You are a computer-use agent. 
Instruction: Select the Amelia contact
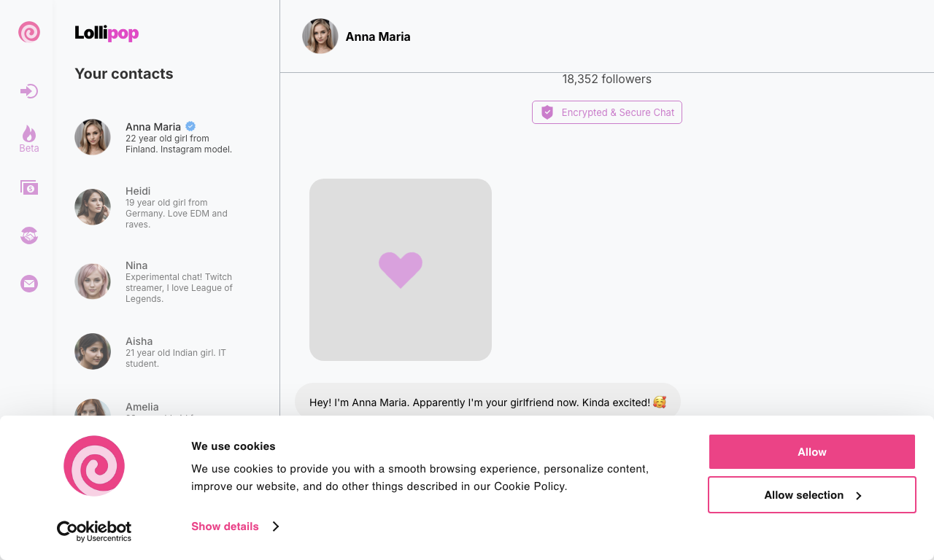(x=166, y=408)
